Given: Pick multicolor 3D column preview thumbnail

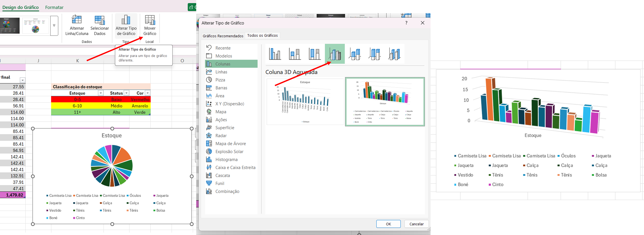Looking at the screenshot, I should 385,102.
